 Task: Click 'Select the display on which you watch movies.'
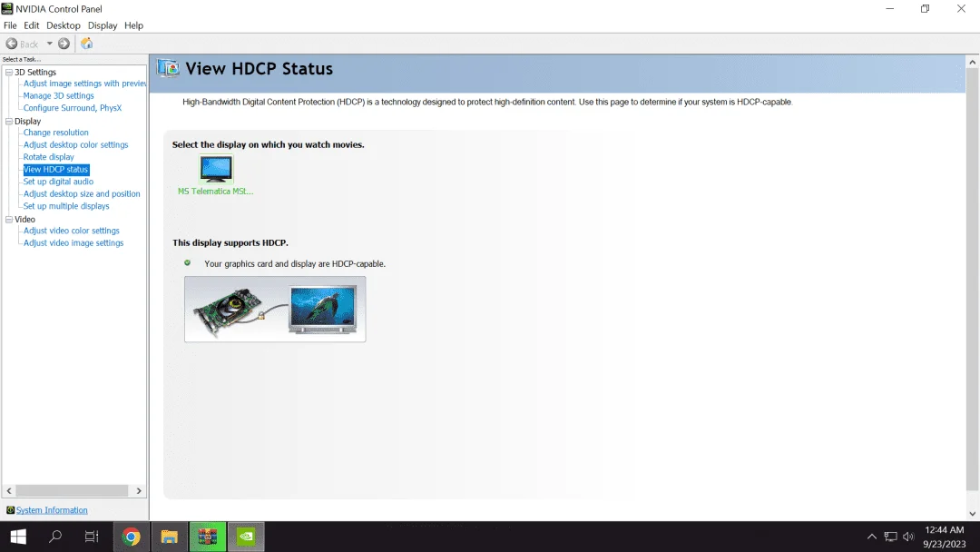pyautogui.click(x=268, y=144)
